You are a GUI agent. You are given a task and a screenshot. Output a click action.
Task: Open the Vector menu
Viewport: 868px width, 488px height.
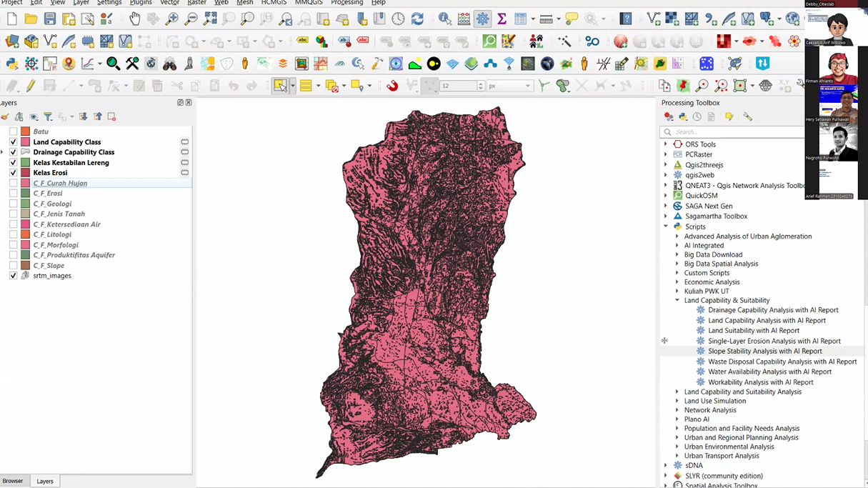[x=169, y=3]
